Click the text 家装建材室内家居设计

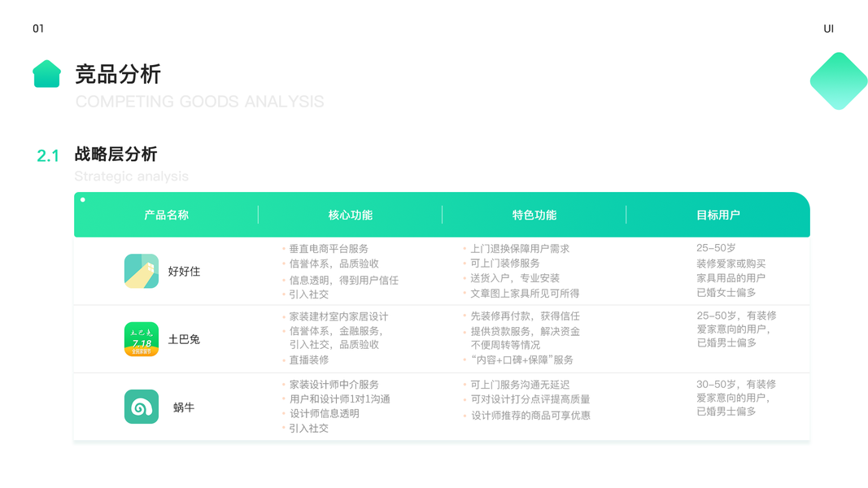[338, 316]
